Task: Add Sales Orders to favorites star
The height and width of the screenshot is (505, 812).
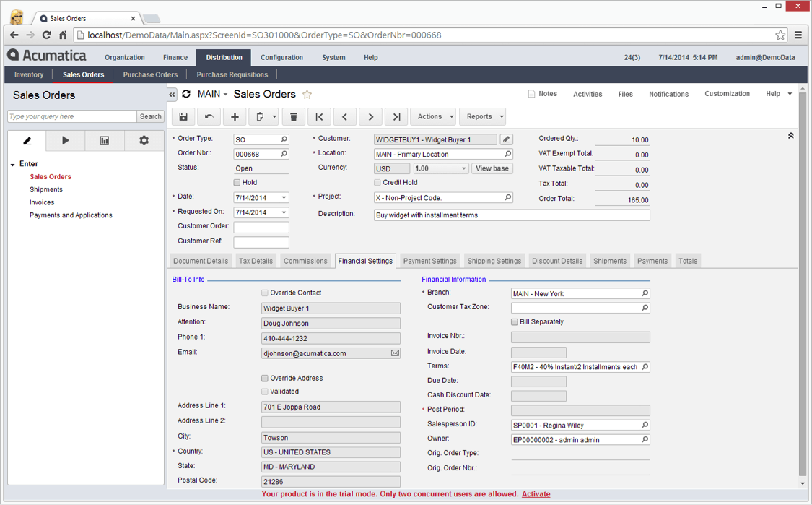Action: point(307,95)
